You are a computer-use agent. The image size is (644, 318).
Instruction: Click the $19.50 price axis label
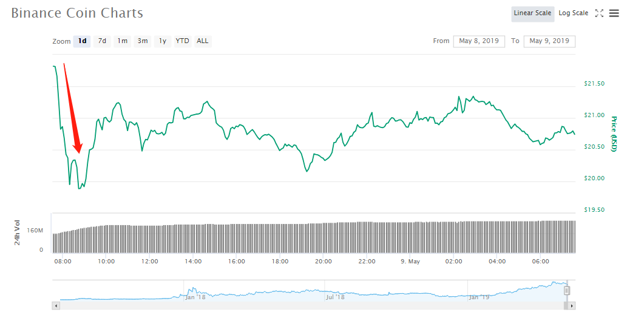[594, 210]
